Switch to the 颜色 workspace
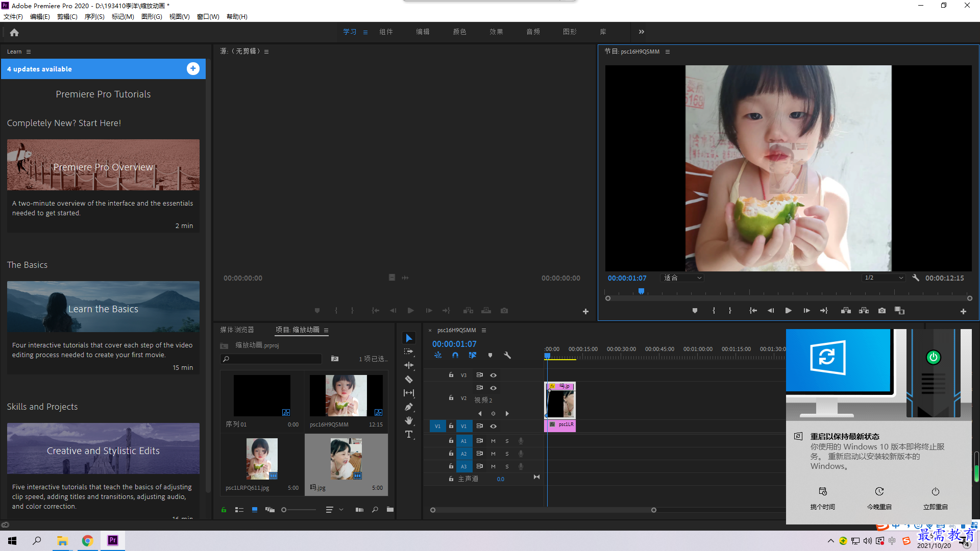 (459, 32)
